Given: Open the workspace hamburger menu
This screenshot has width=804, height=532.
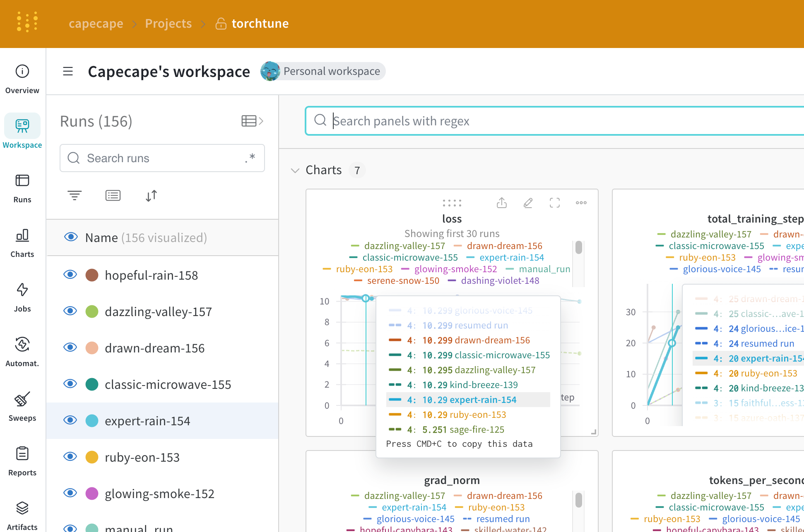Looking at the screenshot, I should pos(67,71).
